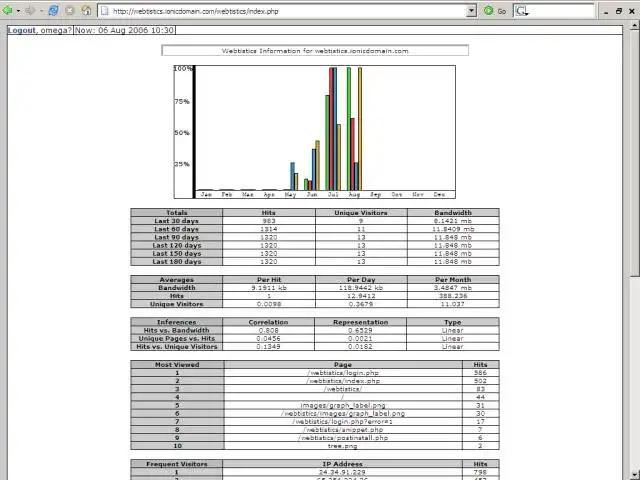This screenshot has width=640, height=480.
Task: Click the green Back arrow button
Action: tap(7, 11)
